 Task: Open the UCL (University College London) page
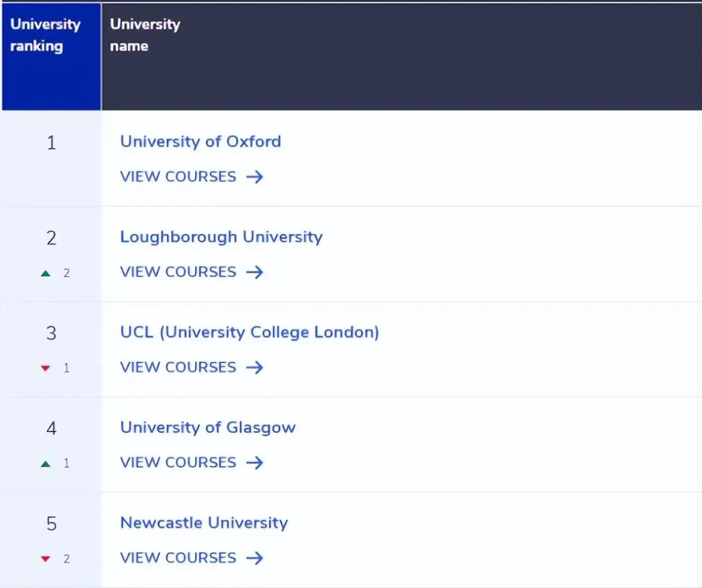(249, 331)
